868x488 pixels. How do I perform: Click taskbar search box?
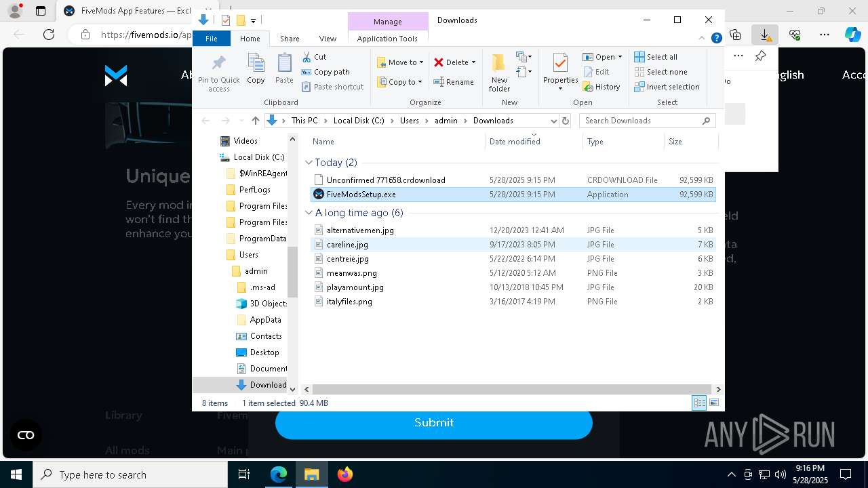click(130, 474)
